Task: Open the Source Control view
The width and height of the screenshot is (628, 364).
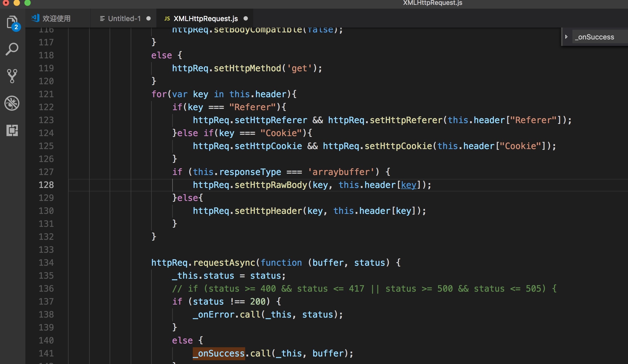Action: click(12, 76)
